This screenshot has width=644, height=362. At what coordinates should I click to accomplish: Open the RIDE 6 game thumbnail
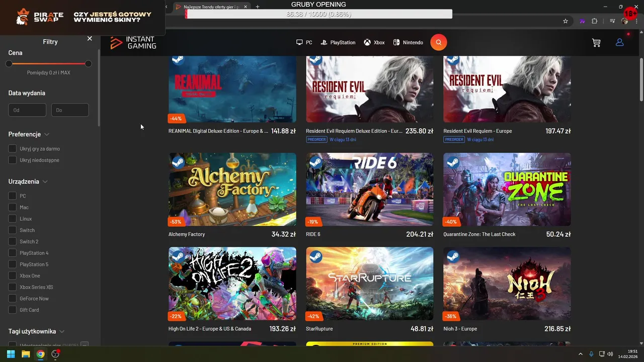370,190
